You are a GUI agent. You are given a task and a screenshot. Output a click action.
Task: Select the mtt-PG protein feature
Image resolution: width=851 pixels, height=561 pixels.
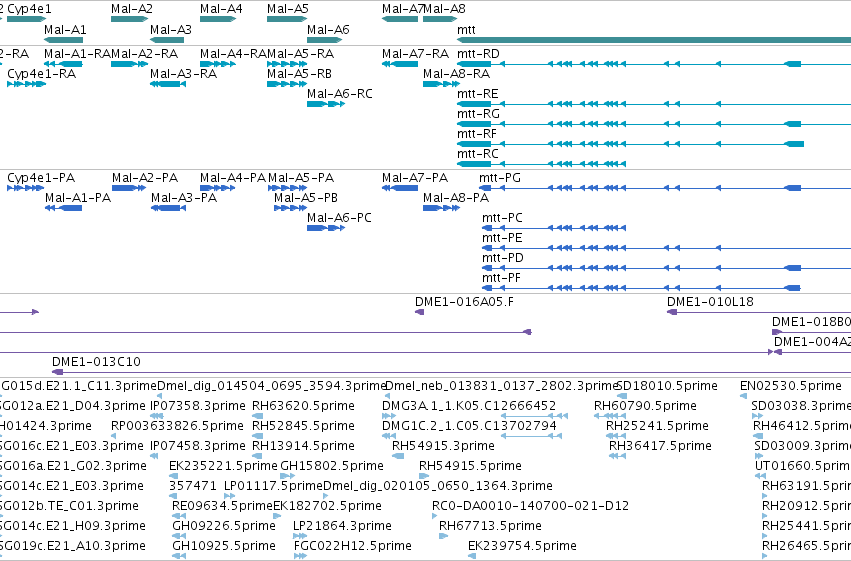pyautogui.click(x=665, y=188)
